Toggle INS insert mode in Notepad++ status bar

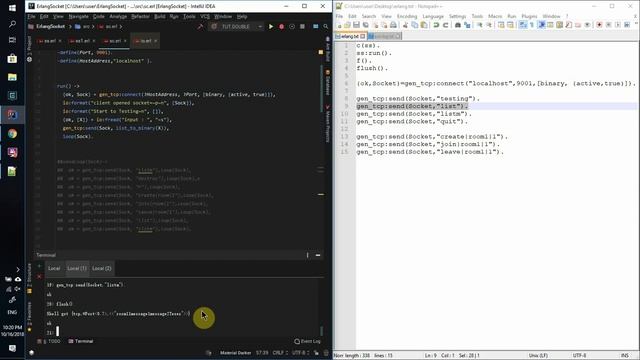pos(624,356)
